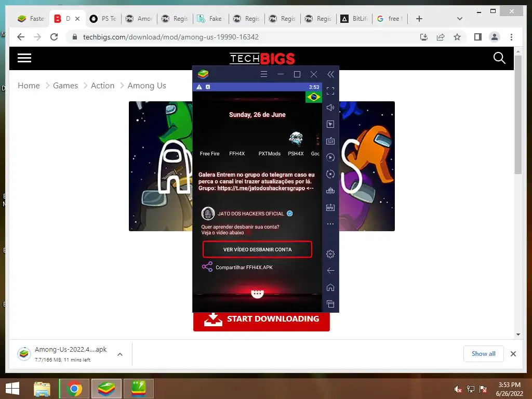Open Chrome profile avatar
532x399 pixels.
click(495, 37)
